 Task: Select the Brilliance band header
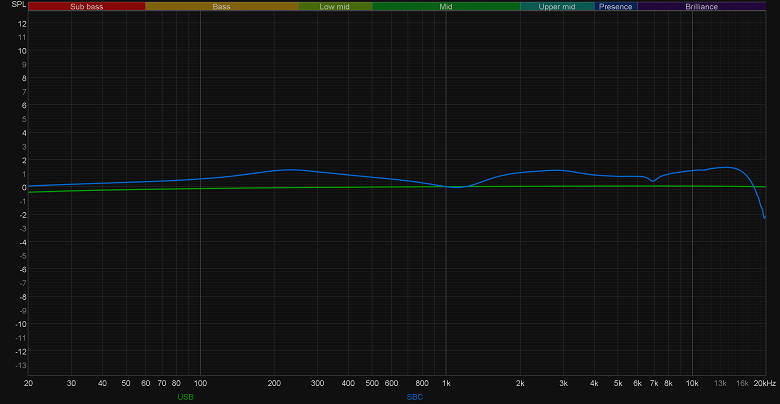[701, 6]
